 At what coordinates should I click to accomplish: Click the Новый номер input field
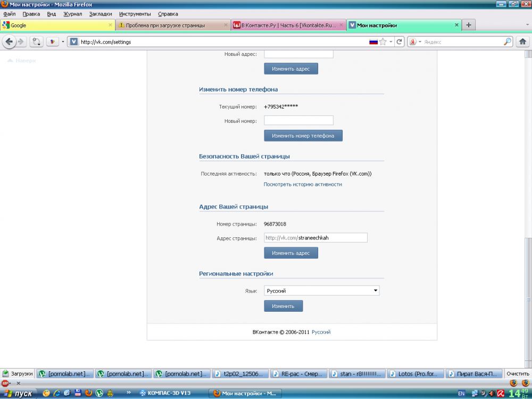click(298, 120)
